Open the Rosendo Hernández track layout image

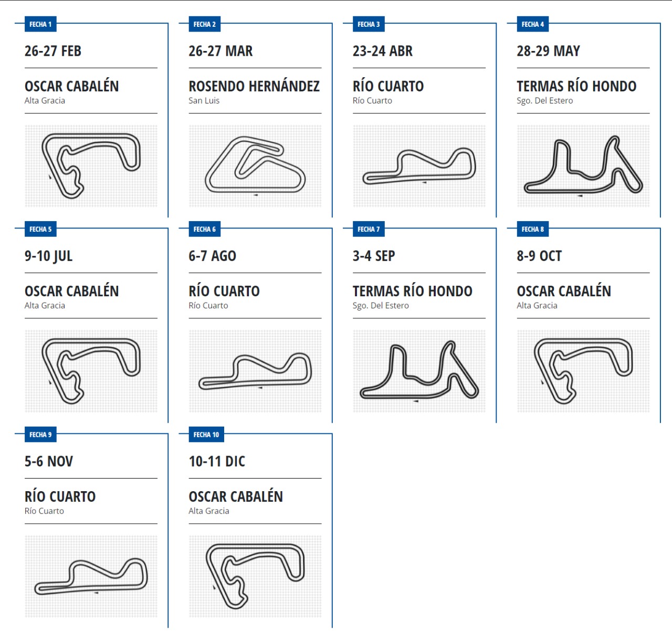click(x=255, y=166)
